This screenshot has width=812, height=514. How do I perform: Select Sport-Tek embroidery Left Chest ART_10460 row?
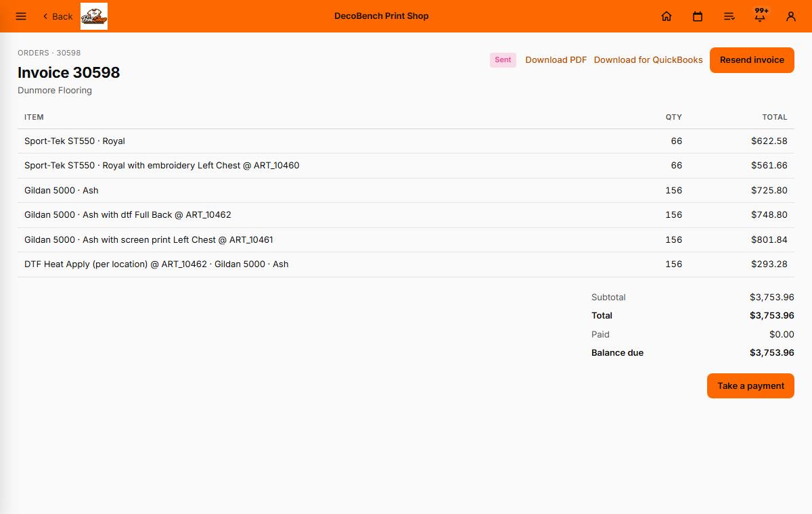click(406, 166)
